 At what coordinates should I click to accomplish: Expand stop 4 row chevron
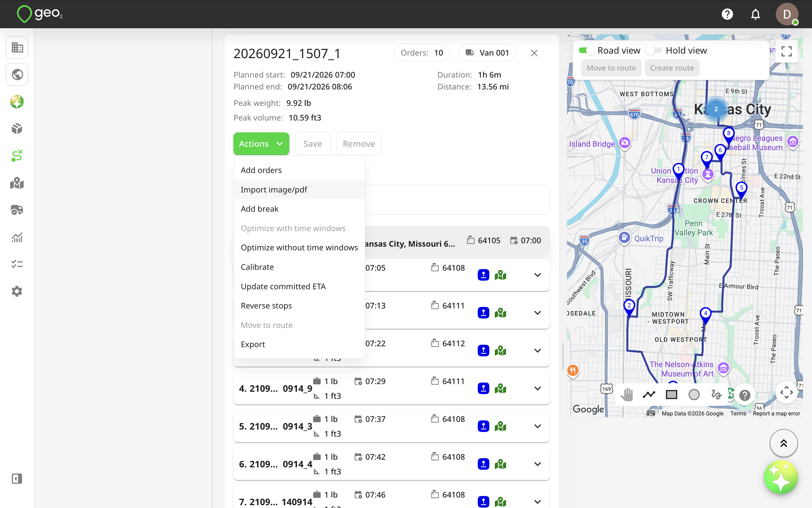pos(538,388)
